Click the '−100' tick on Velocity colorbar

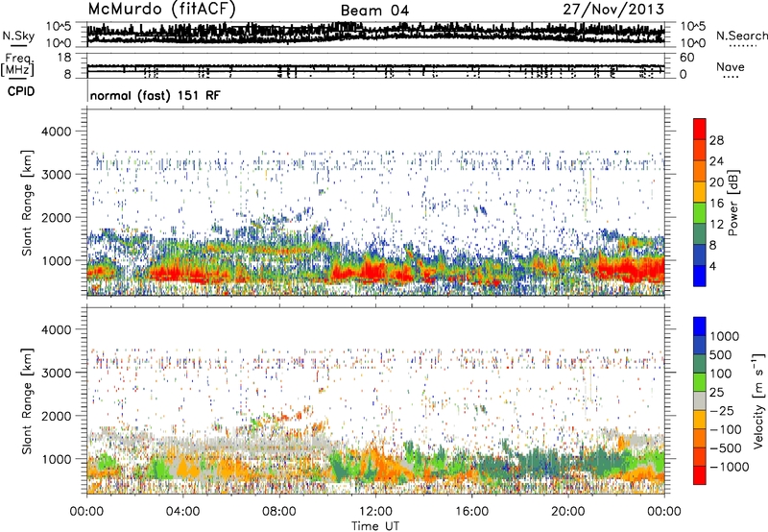pyautogui.click(x=725, y=429)
